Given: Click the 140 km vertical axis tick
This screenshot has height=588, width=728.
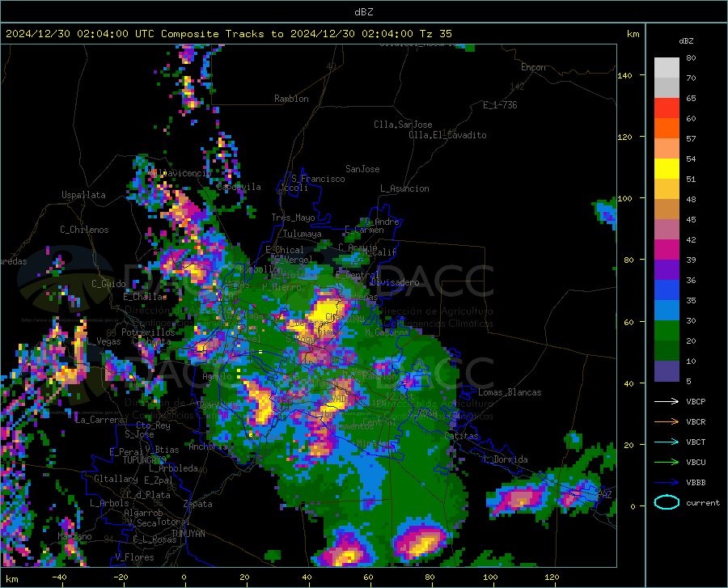Looking at the screenshot, I should tap(625, 75).
